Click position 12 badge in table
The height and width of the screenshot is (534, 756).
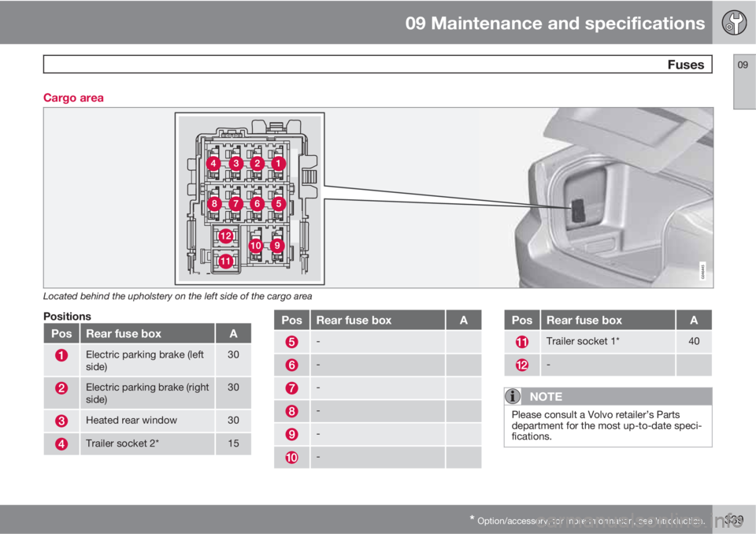[x=522, y=365]
